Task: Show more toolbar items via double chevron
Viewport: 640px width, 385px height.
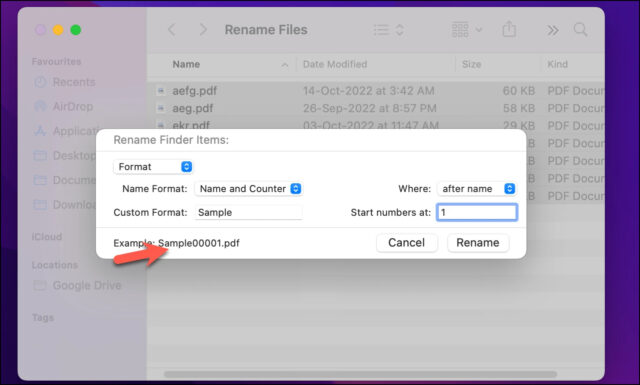Action: pos(553,30)
